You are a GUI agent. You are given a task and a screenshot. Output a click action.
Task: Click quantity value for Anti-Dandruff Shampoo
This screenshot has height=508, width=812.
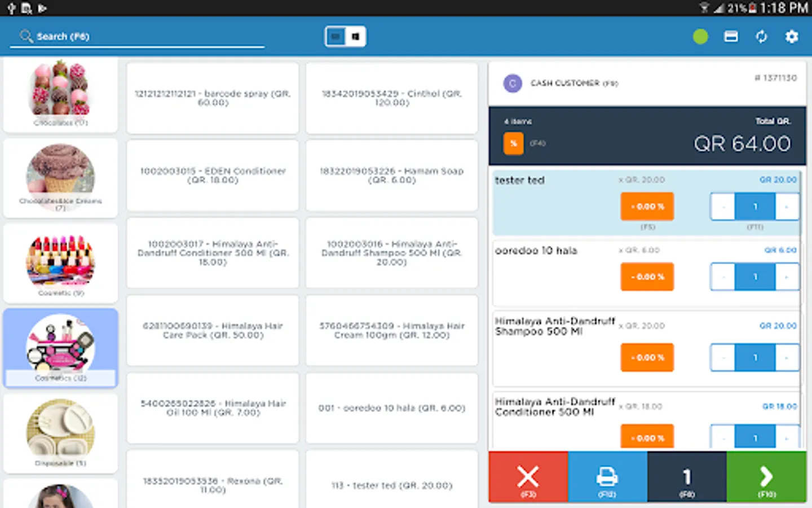[755, 357]
